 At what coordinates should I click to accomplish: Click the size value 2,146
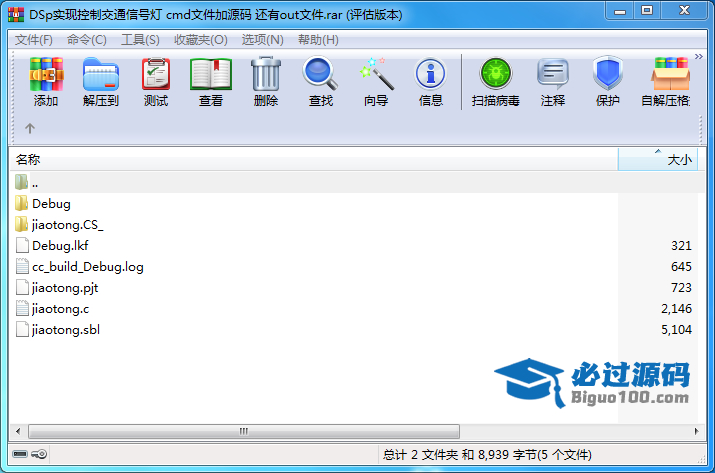coord(676,309)
